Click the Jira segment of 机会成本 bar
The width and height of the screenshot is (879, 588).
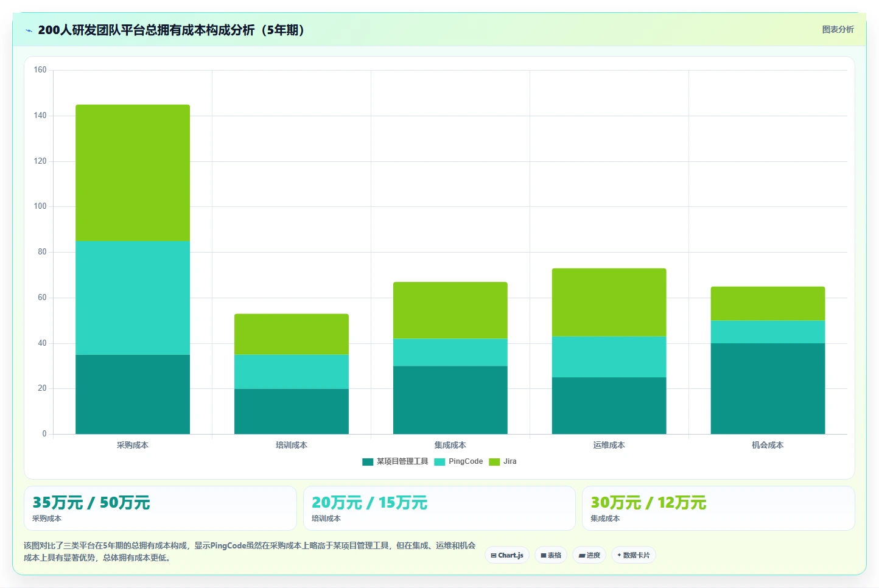click(768, 304)
